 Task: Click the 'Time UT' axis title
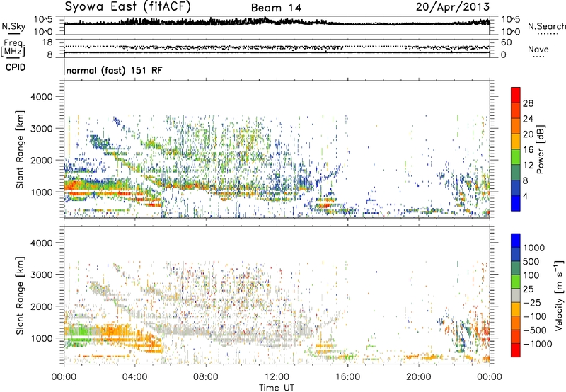point(277,388)
